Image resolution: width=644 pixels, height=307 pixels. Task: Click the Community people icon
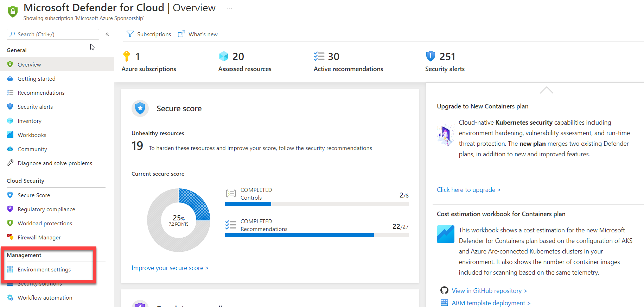point(10,149)
